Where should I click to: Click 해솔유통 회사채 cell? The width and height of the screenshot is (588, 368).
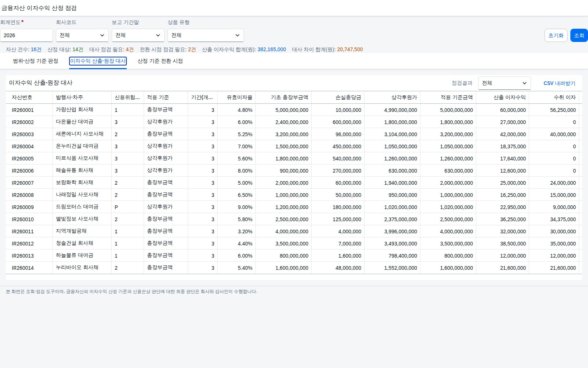click(82, 171)
